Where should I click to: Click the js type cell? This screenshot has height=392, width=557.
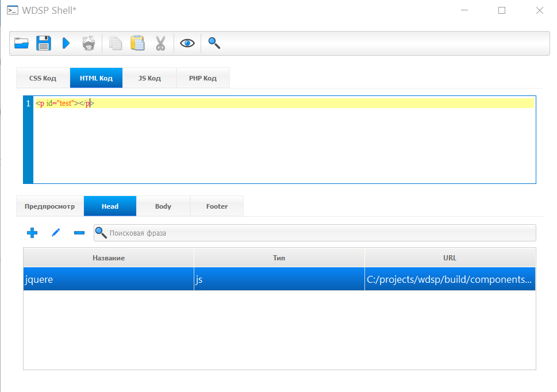point(279,279)
